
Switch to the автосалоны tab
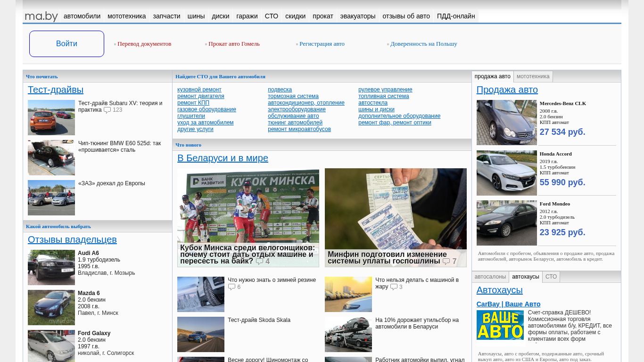(490, 277)
